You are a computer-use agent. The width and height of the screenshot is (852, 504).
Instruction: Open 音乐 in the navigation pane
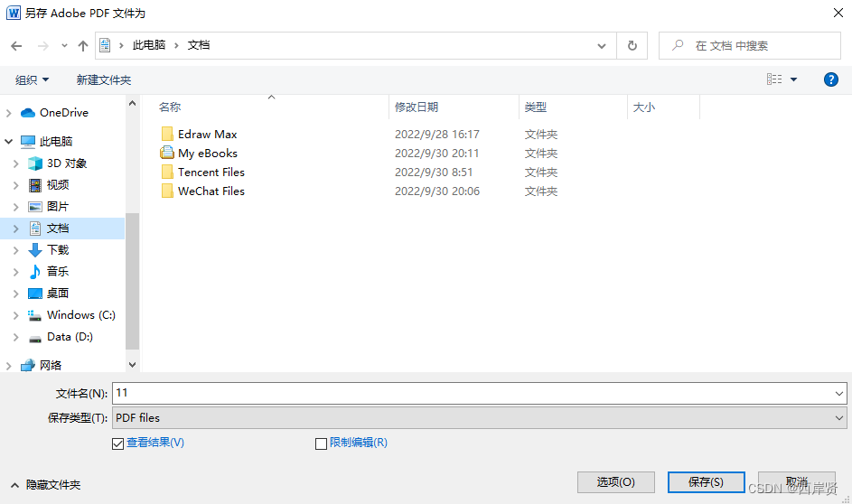coord(58,271)
